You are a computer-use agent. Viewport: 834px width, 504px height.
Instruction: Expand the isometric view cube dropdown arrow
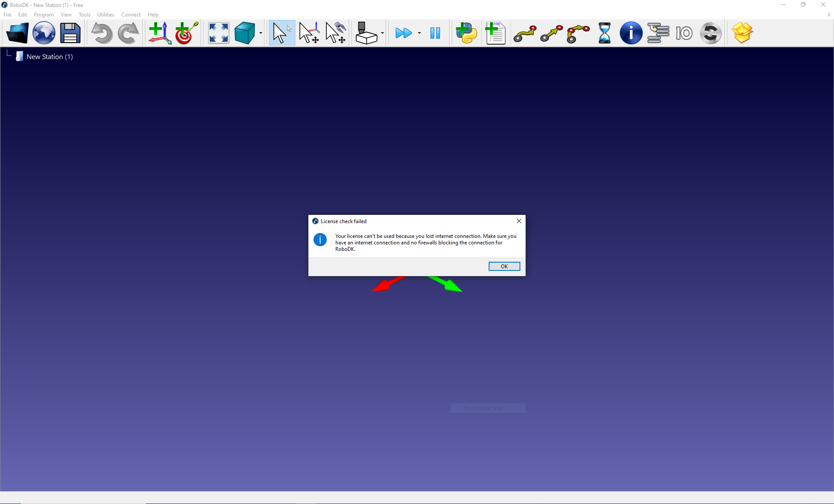point(261,33)
